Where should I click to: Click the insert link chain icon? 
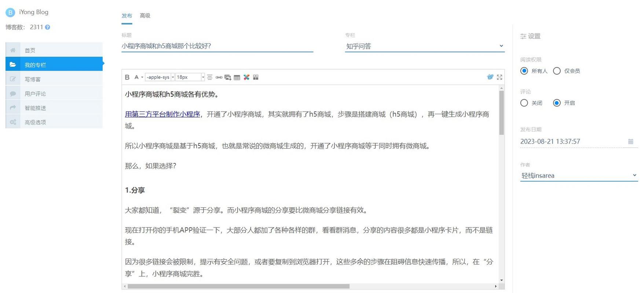coord(219,77)
